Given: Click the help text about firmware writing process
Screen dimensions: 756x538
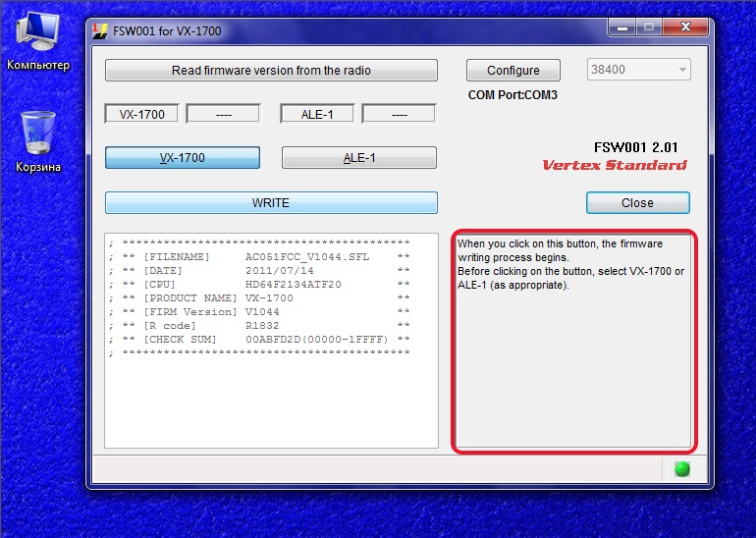Looking at the screenshot, I should 570,264.
